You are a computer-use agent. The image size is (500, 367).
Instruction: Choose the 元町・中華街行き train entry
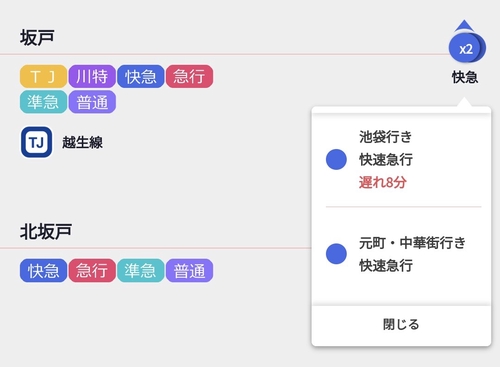401,254
